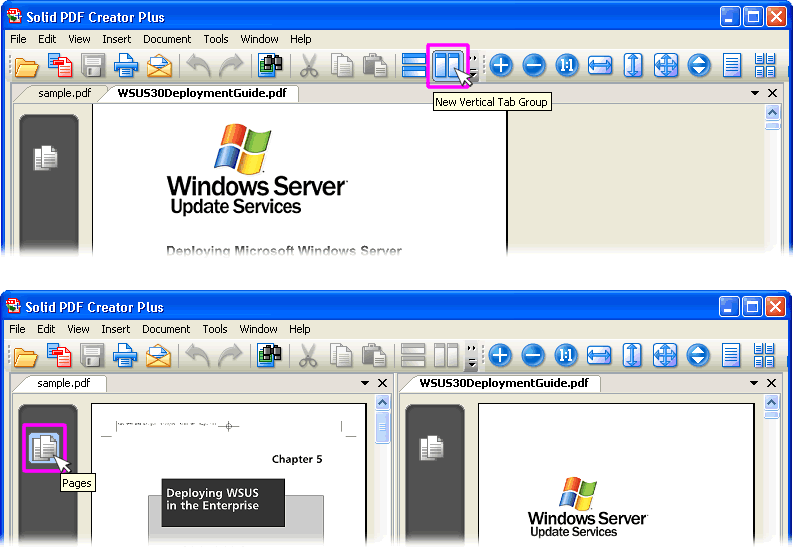
Task: Click Facing Pages layout icon in lower window
Action: [764, 355]
